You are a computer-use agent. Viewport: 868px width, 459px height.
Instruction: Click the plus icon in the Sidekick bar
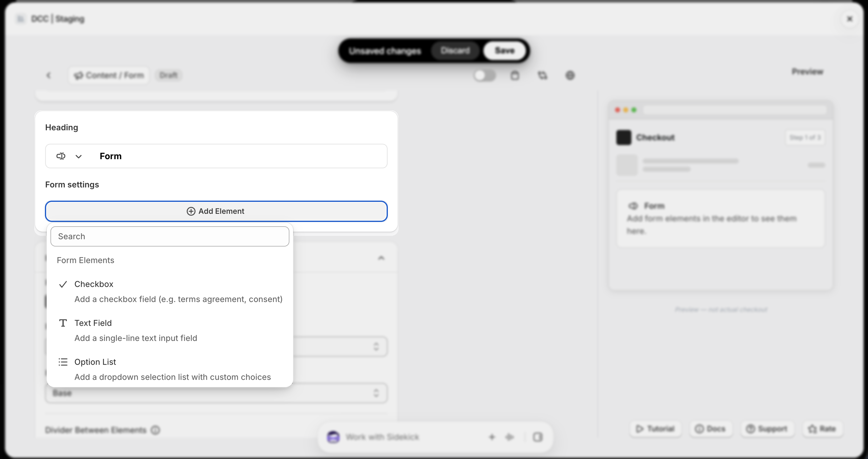point(492,437)
